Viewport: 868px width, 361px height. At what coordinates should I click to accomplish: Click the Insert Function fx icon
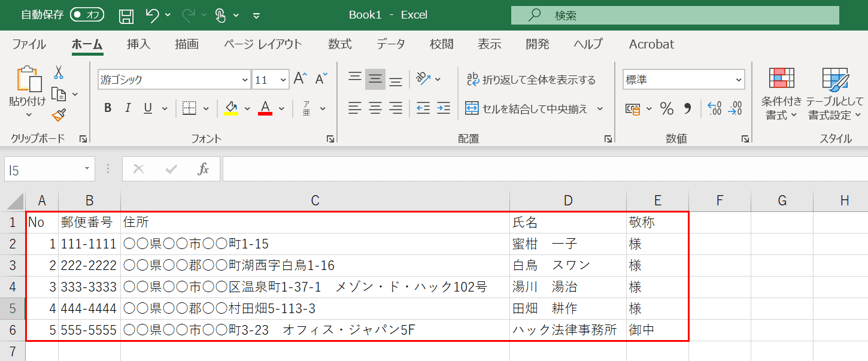[x=204, y=169]
